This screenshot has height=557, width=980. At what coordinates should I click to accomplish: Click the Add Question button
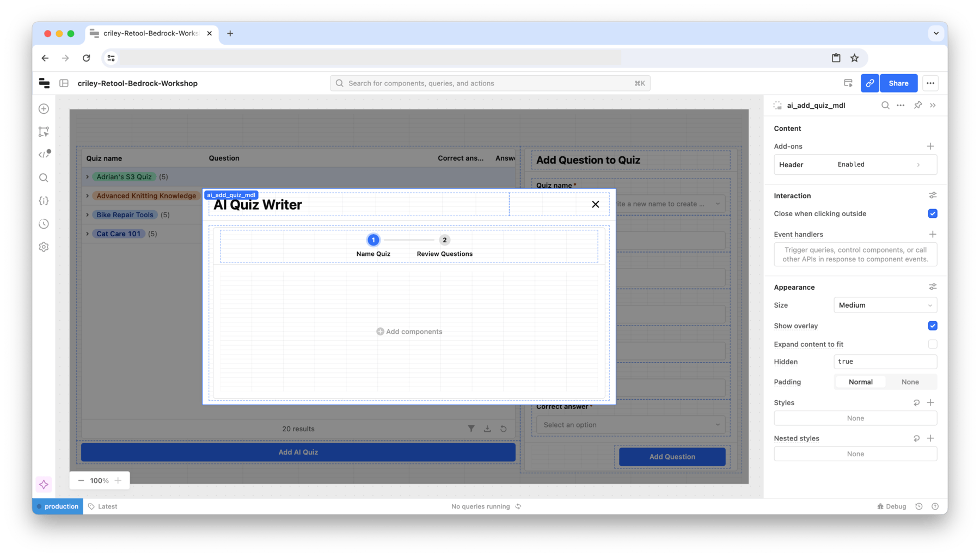point(672,457)
